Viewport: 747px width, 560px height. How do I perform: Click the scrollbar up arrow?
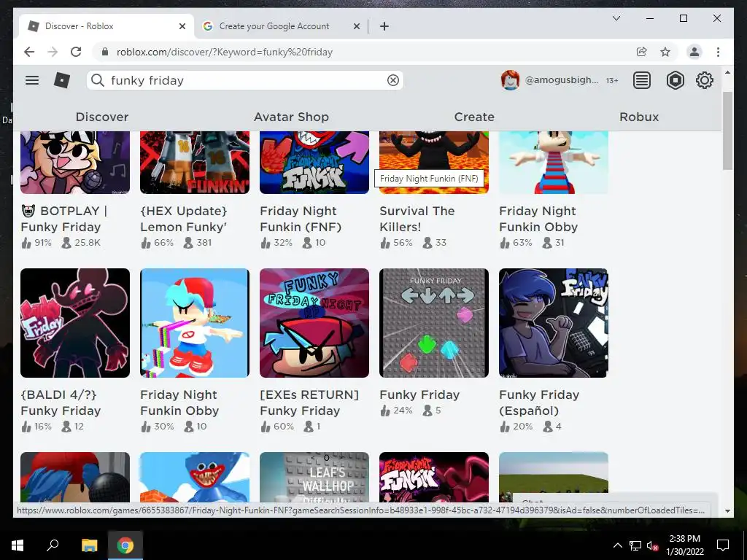(727, 72)
